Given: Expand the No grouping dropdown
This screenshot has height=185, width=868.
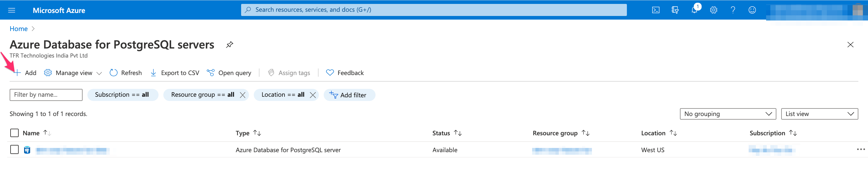Looking at the screenshot, I should 728,114.
